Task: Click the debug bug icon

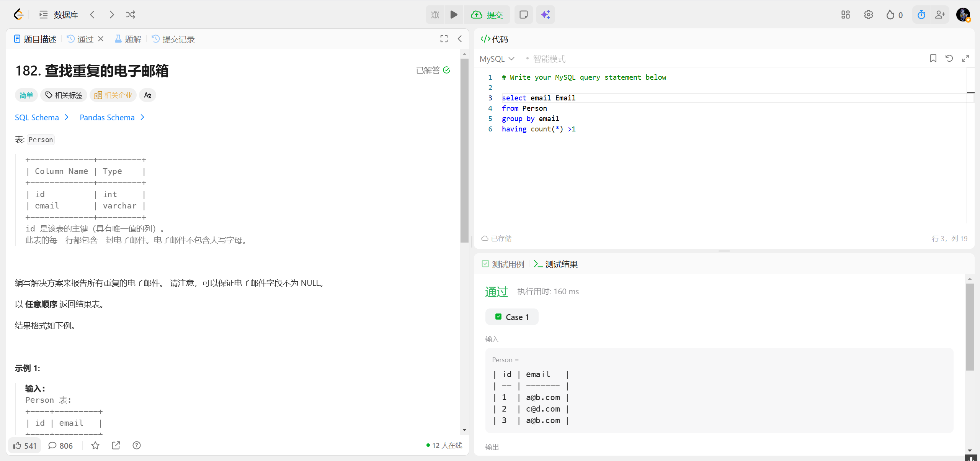Action: [435, 15]
